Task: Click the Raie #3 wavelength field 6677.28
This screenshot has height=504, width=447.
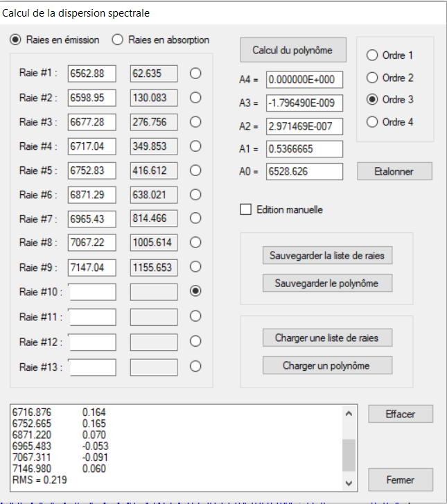Action: point(92,122)
